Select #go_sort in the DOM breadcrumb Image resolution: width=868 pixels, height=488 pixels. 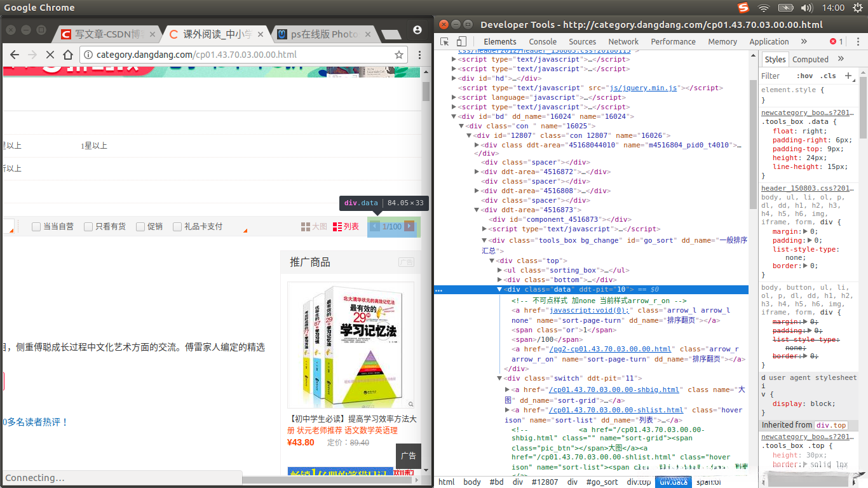[601, 482]
